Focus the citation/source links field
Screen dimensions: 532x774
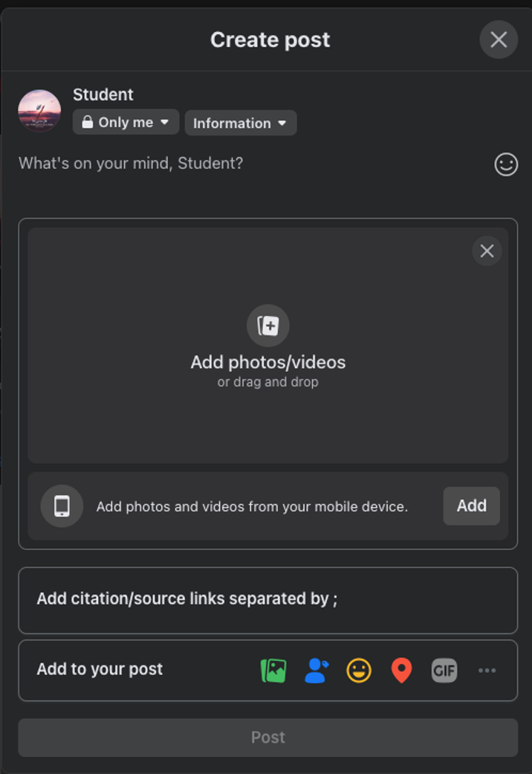tap(267, 599)
